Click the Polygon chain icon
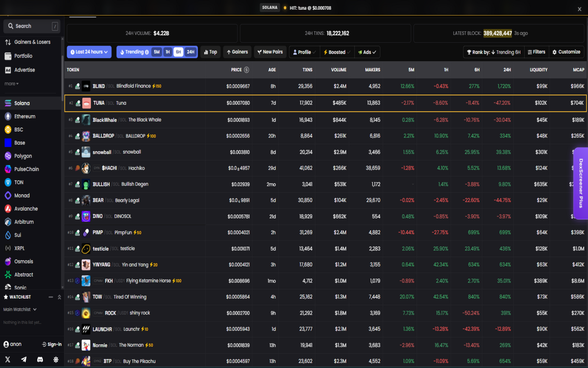The width and height of the screenshot is (588, 368). tap(8, 156)
